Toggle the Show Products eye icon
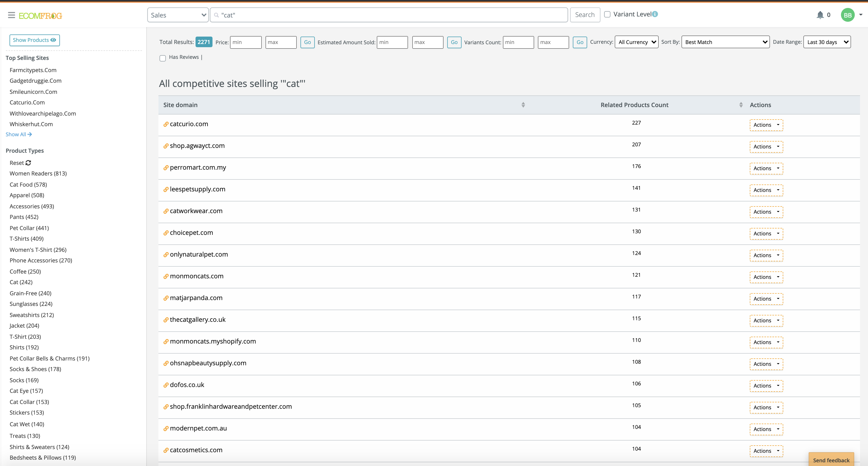 54,40
